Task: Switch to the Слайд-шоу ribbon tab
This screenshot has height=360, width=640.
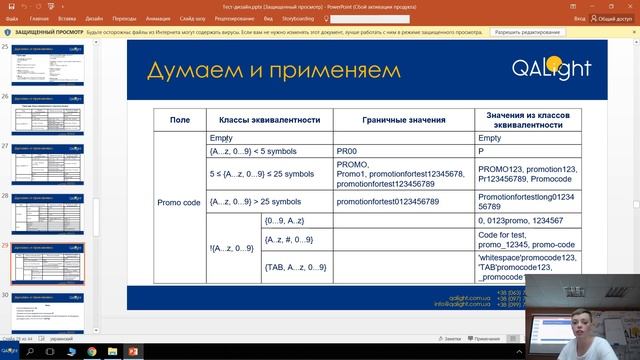Action: [192, 19]
